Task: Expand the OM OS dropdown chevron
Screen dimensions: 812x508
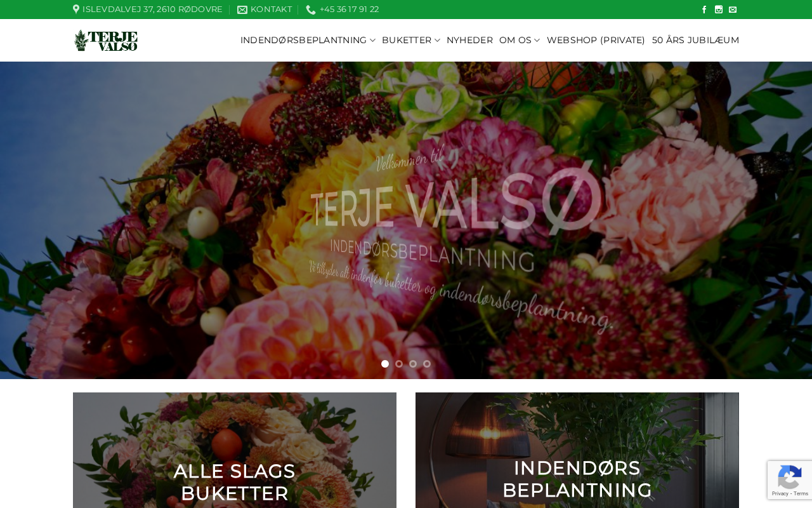Action: [537, 41]
